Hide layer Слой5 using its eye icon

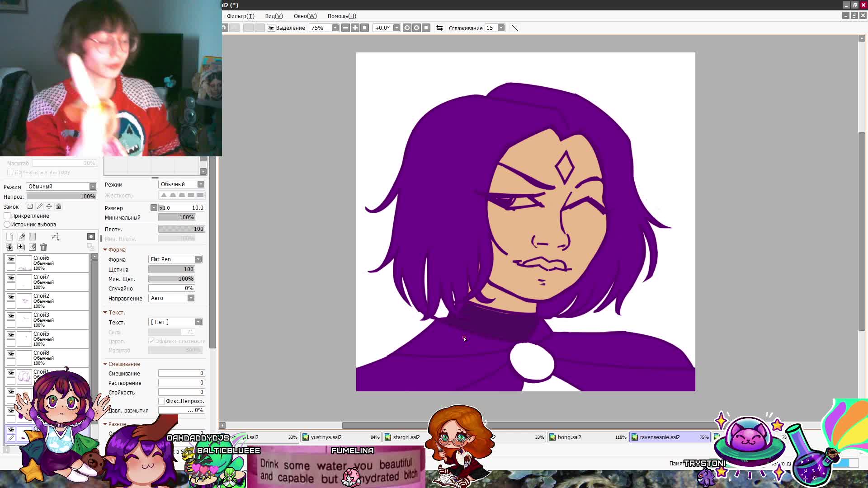click(x=11, y=335)
